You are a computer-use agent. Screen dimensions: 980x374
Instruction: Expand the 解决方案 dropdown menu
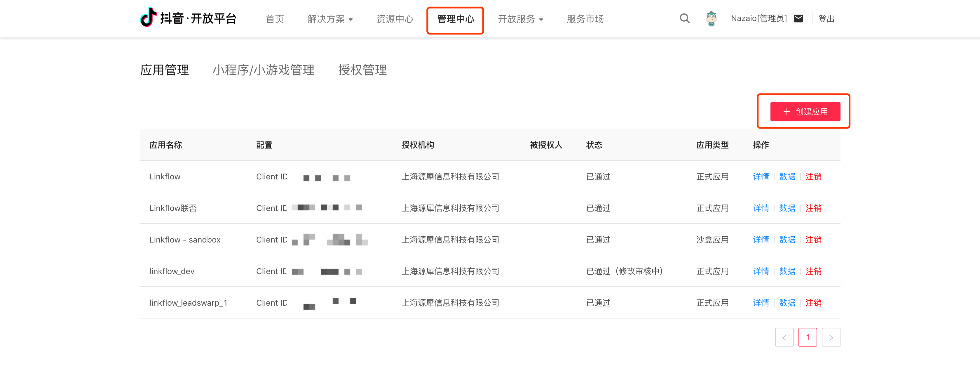(x=330, y=19)
